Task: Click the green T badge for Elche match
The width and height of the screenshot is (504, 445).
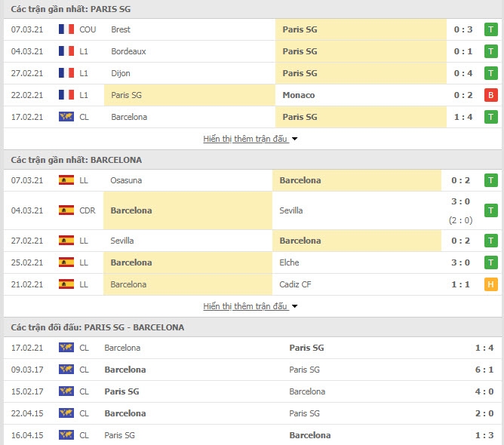Action: click(491, 262)
